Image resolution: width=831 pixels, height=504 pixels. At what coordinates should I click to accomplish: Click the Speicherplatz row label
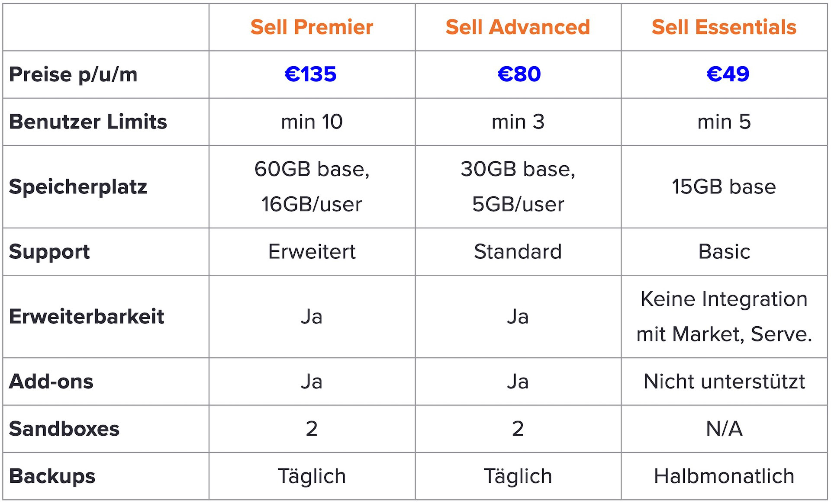[x=78, y=187]
